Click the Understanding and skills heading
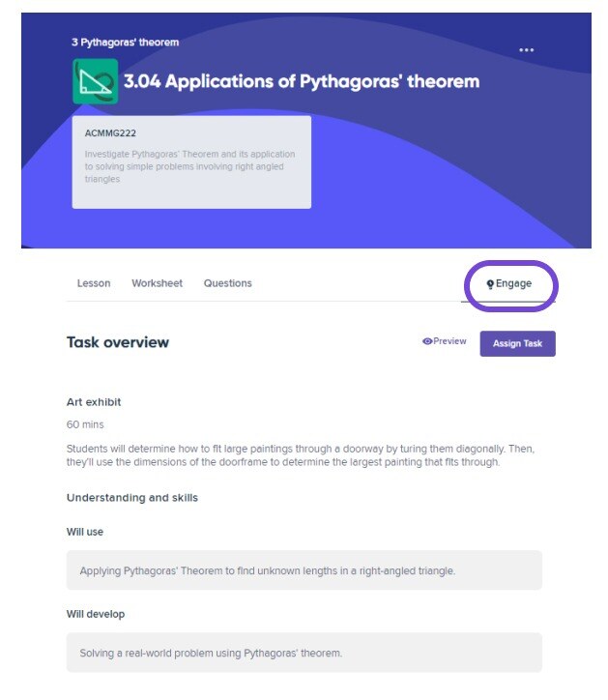608x700 pixels. (132, 497)
